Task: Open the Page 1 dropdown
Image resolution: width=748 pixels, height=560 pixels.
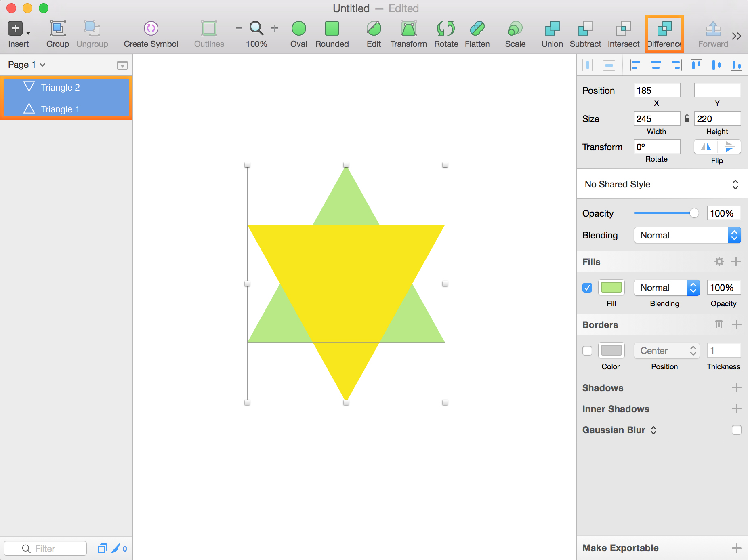Action: click(27, 65)
